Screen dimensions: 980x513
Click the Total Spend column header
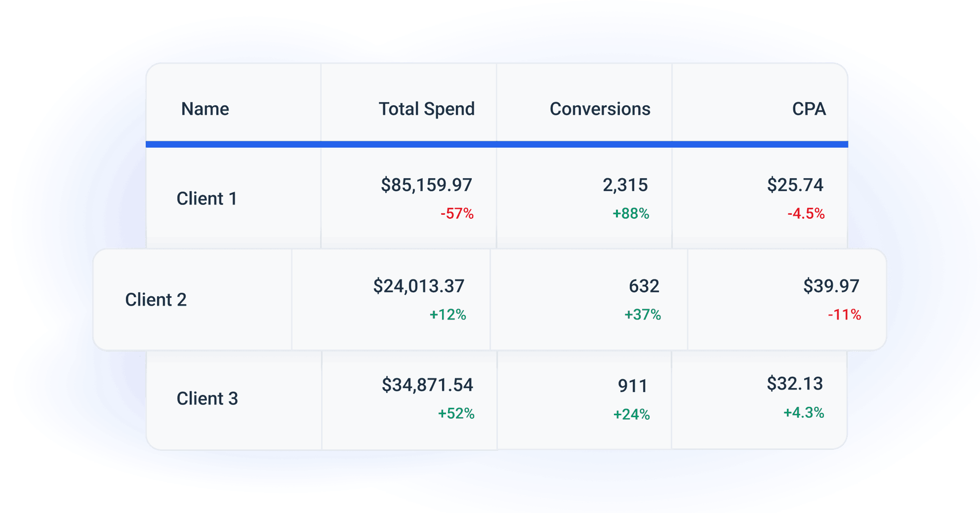[426, 109]
